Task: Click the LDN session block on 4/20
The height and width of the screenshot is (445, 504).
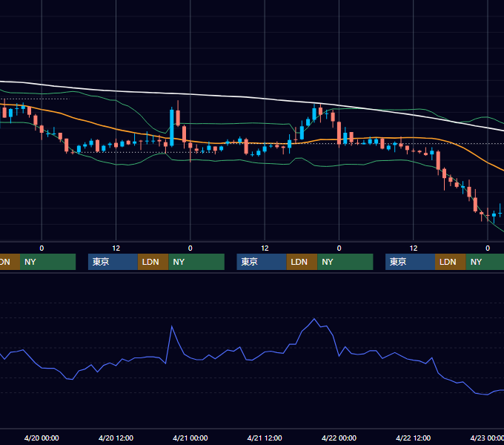Action: tap(153, 262)
